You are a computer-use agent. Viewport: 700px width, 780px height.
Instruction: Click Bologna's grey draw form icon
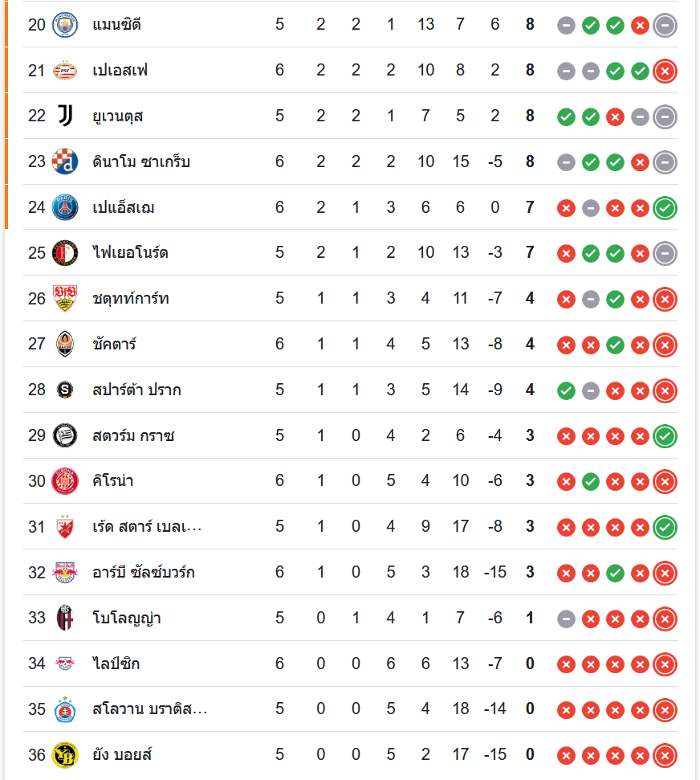point(566,619)
